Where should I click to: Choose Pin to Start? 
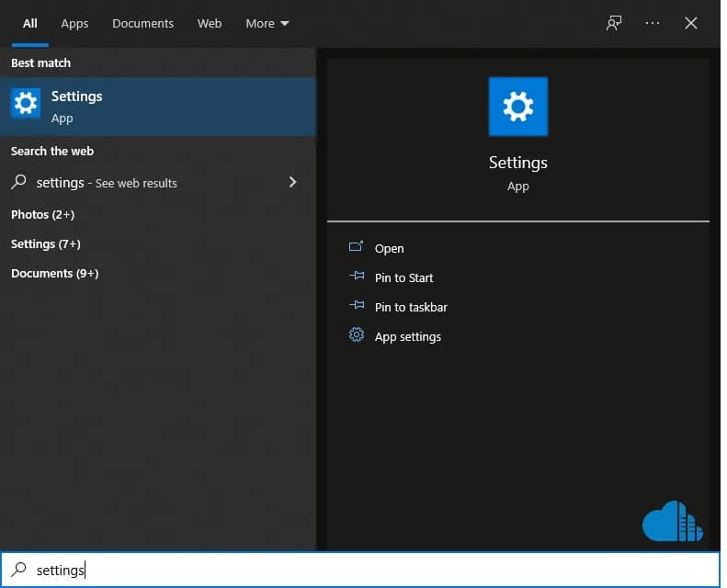(403, 278)
